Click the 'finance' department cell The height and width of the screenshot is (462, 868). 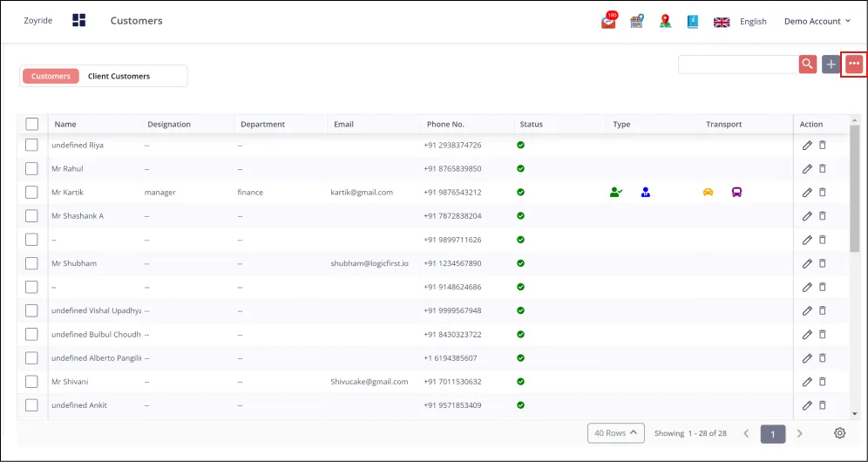(250, 193)
